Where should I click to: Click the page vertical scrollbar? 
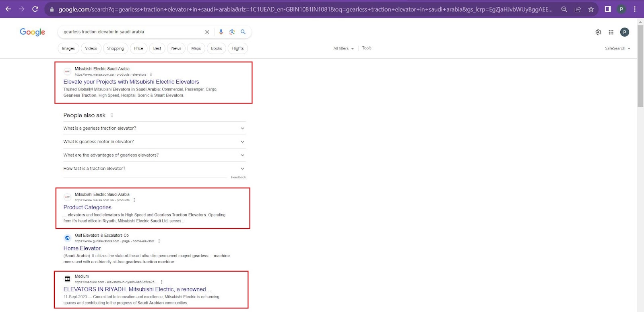click(640, 66)
